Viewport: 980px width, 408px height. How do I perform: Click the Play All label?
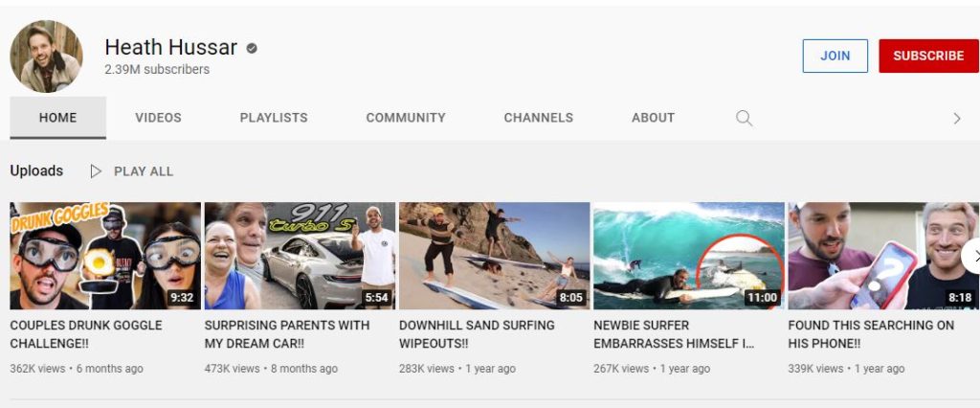pyautogui.click(x=144, y=171)
